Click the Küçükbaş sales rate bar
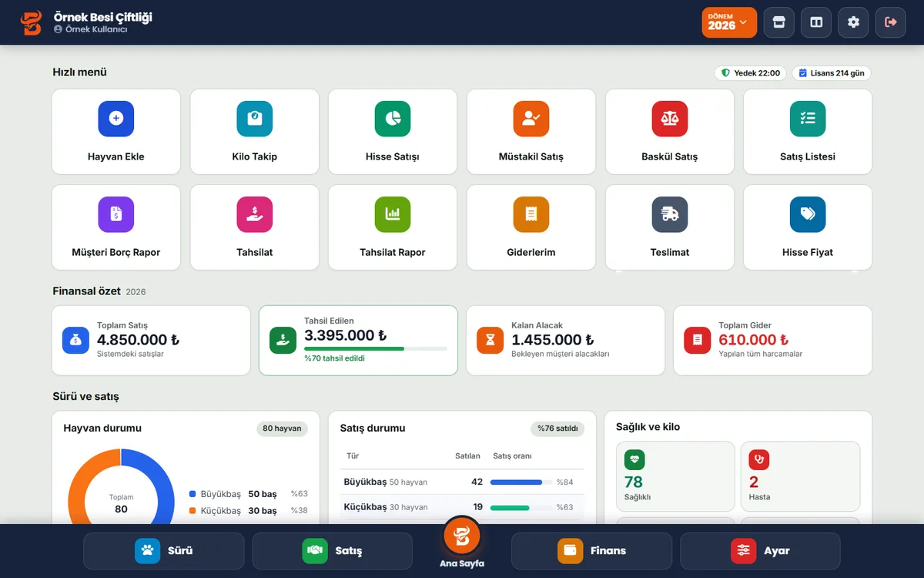The width and height of the screenshot is (924, 578). 521,508
